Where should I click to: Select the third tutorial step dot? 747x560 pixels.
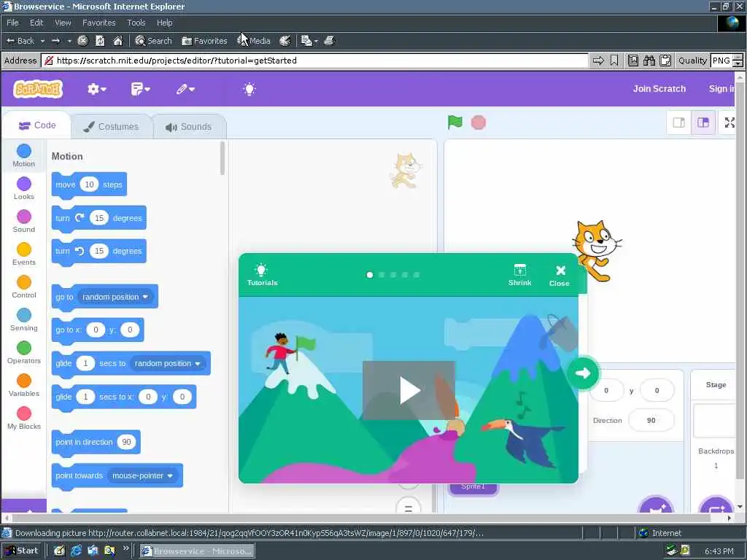393,275
